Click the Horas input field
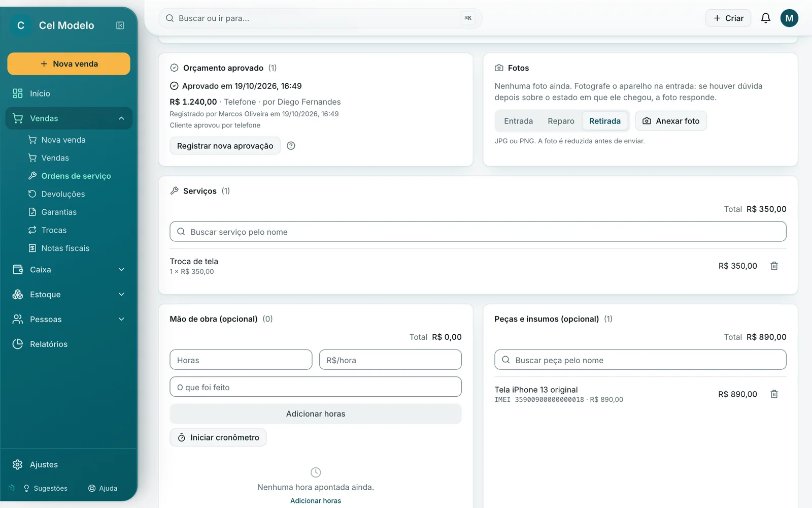 (x=241, y=360)
